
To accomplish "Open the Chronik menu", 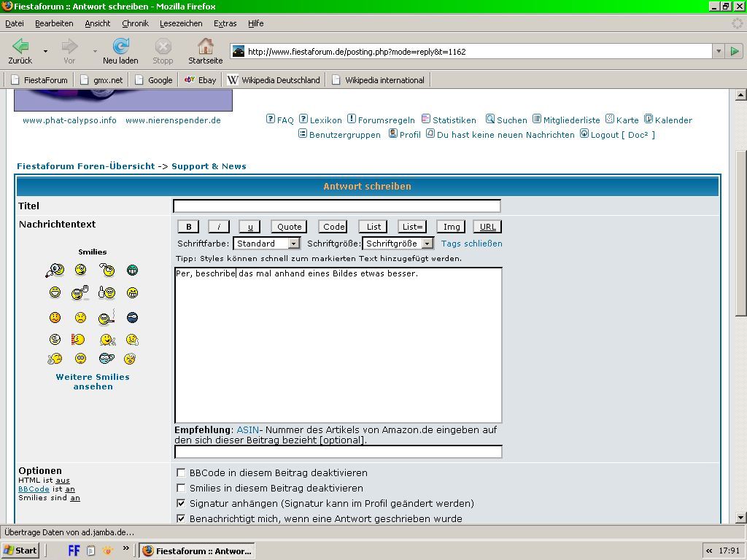I will click(135, 23).
